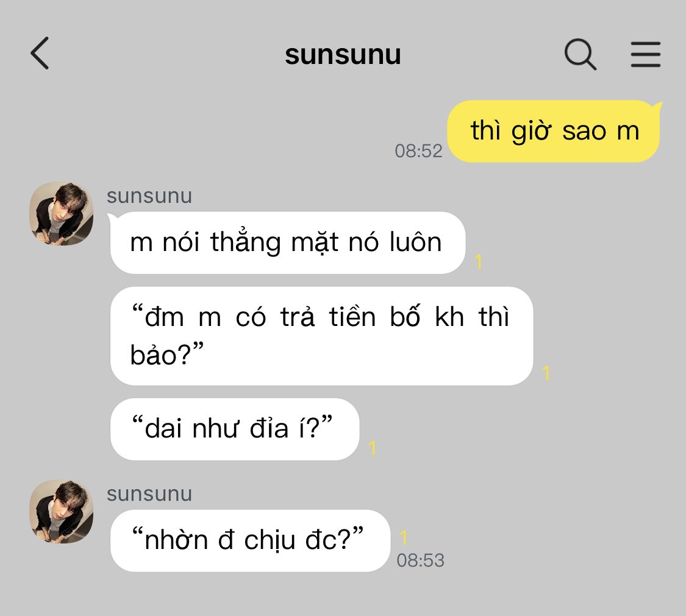Go back using the left arrow icon
Image resolution: width=686 pixels, height=616 pixels.
coord(40,54)
